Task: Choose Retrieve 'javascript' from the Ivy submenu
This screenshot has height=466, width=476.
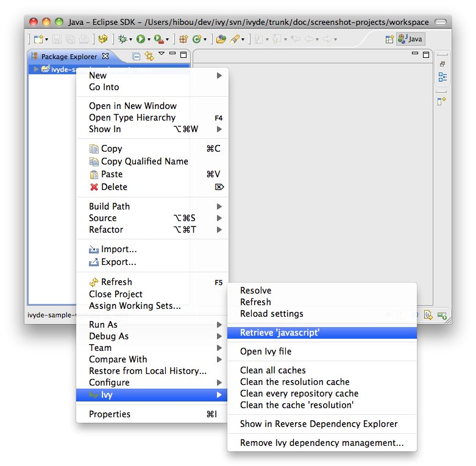Action: coord(280,333)
